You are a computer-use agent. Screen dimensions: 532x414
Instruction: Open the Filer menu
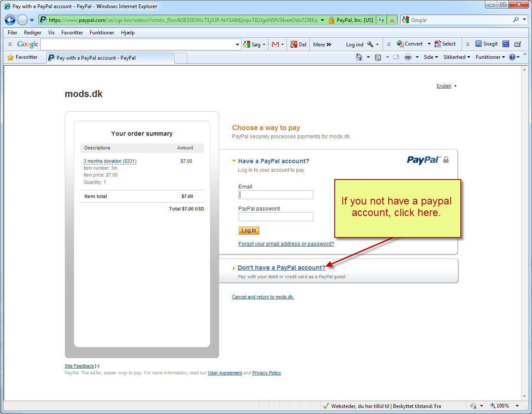[12, 33]
